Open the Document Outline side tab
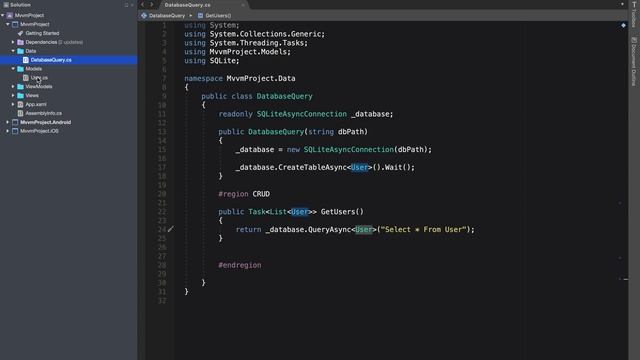The height and width of the screenshot is (360, 640). pos(634,62)
